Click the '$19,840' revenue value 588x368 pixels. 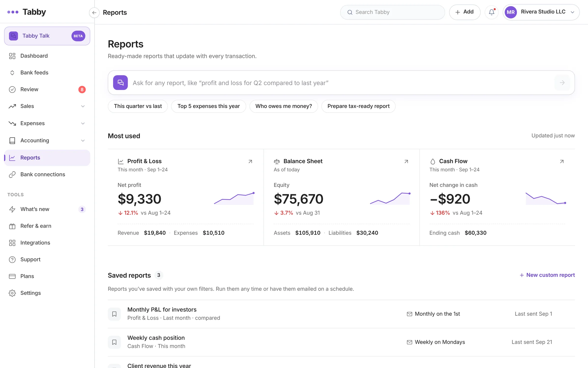[x=155, y=233]
